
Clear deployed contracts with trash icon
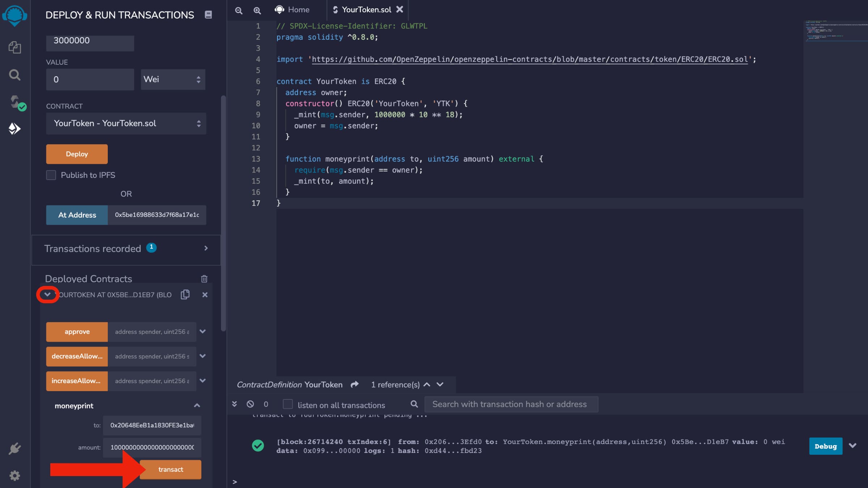pyautogui.click(x=204, y=279)
